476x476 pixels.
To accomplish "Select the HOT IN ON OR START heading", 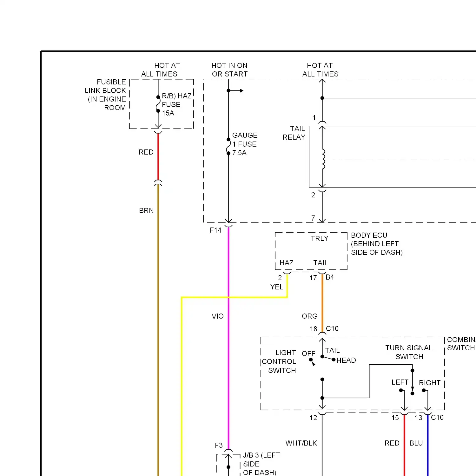I will tap(229, 70).
